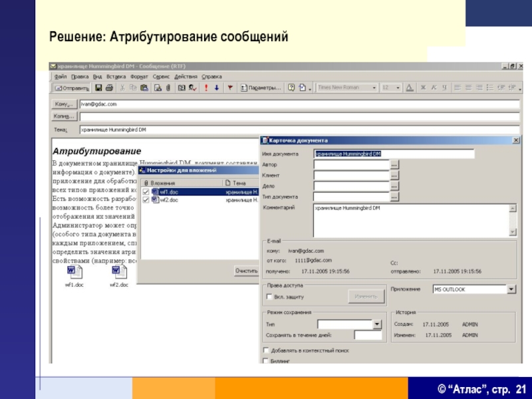Screen dimensions: 532x399
Task: Click the Save floppy disk icon
Action: (x=98, y=88)
